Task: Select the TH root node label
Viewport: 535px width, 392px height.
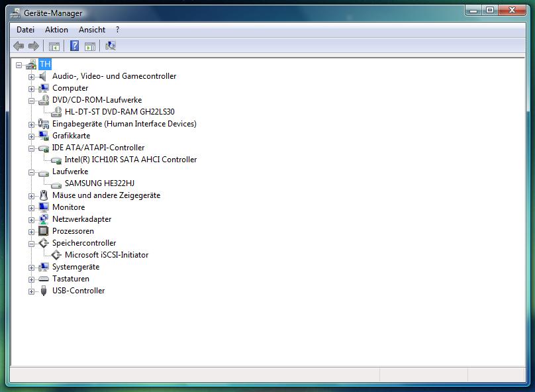Action: [45, 64]
